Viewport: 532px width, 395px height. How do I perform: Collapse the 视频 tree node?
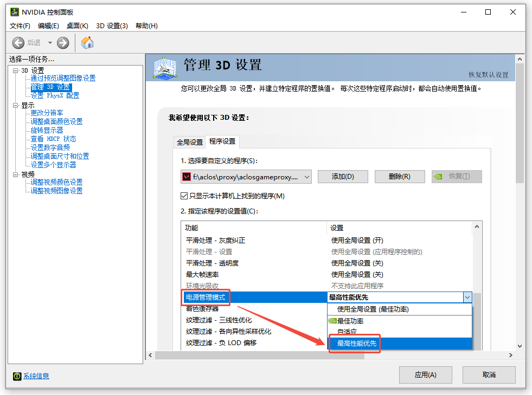(15, 174)
